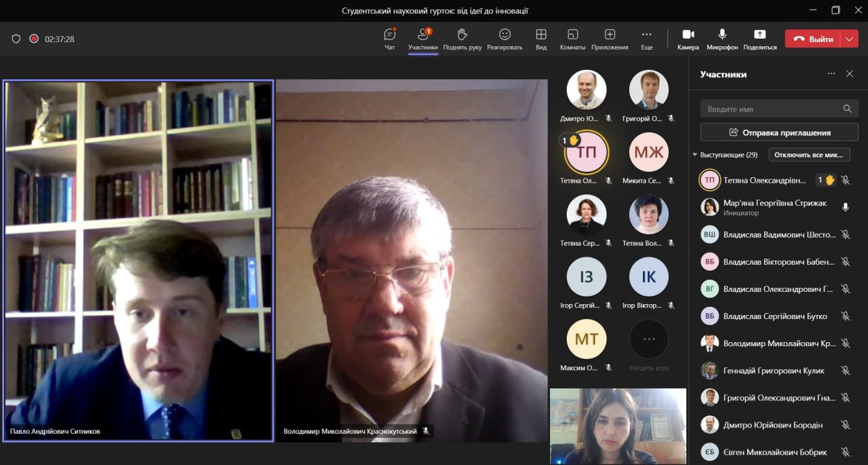Collapse the Выступающие (29) section
Viewport: 868px width, 465px height.
(694, 155)
